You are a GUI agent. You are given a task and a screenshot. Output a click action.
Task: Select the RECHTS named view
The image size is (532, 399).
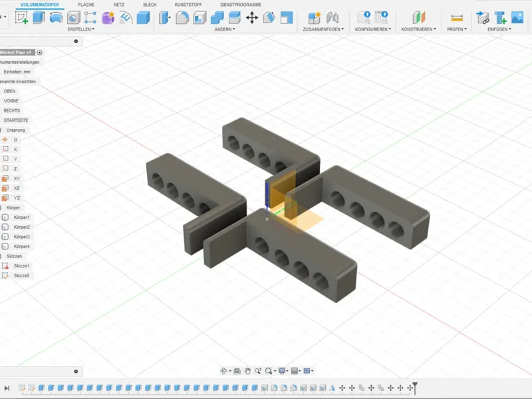12,110
